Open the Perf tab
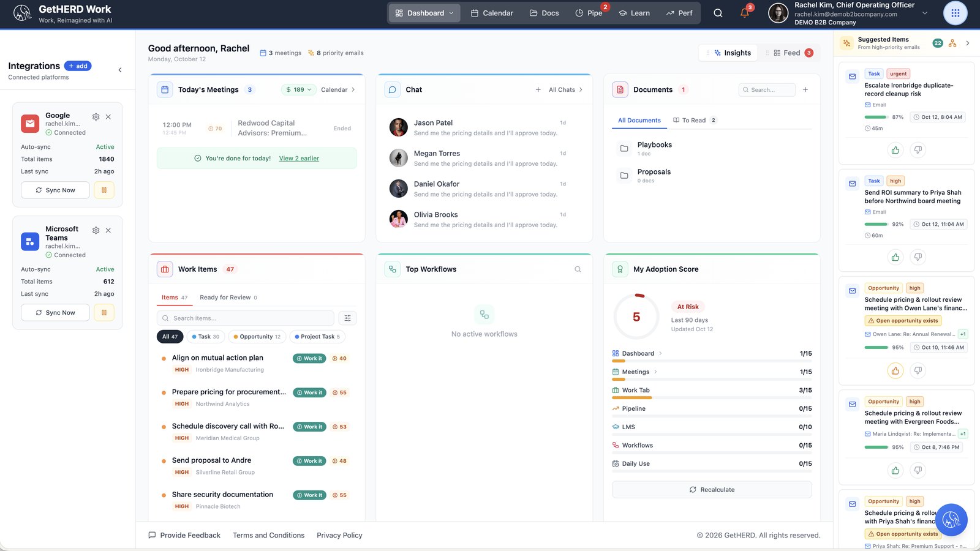The width and height of the screenshot is (980, 551). [679, 13]
